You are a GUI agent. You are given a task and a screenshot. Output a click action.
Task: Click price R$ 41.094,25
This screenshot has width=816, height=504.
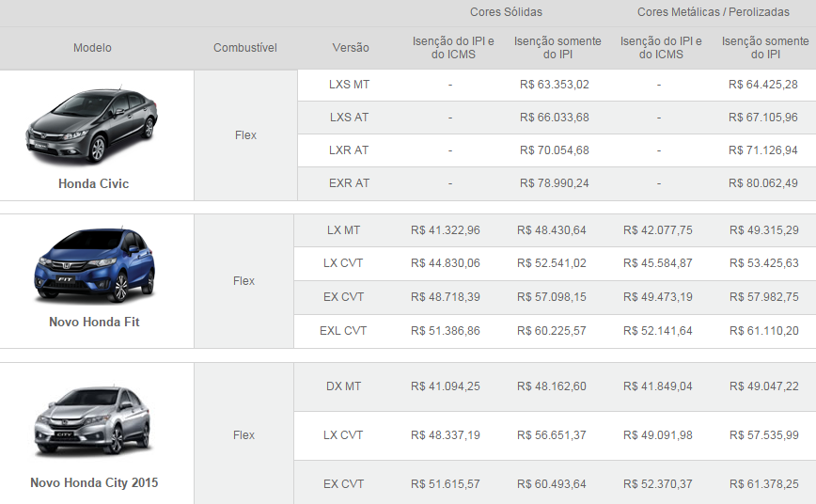(446, 386)
